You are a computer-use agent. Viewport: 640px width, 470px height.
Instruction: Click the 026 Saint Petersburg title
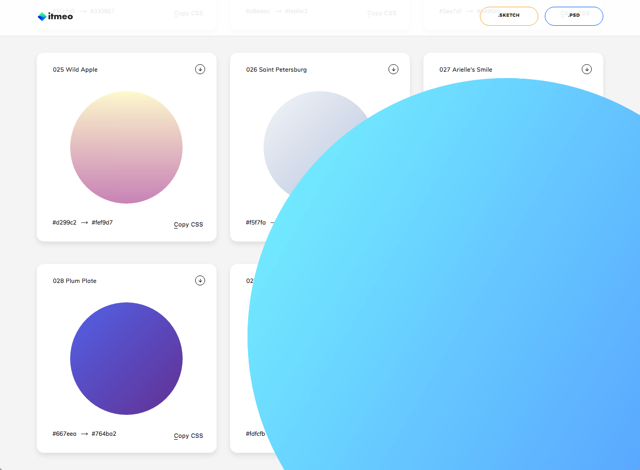click(276, 70)
